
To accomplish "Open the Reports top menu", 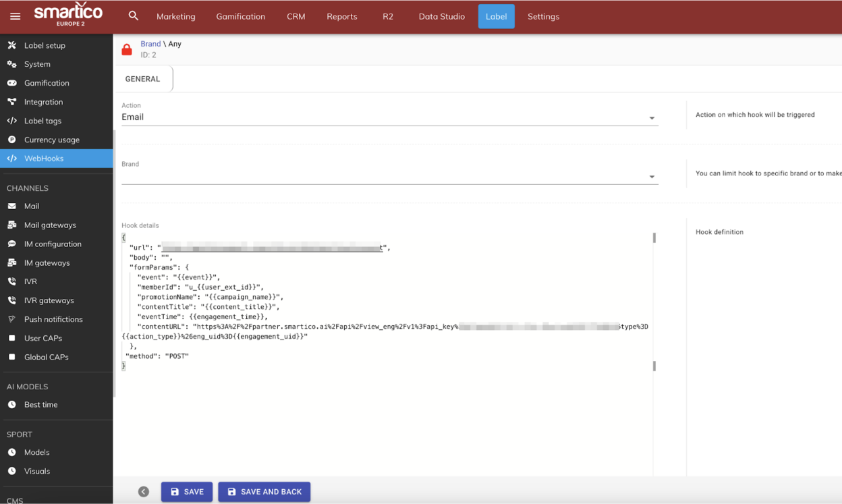I will click(341, 16).
